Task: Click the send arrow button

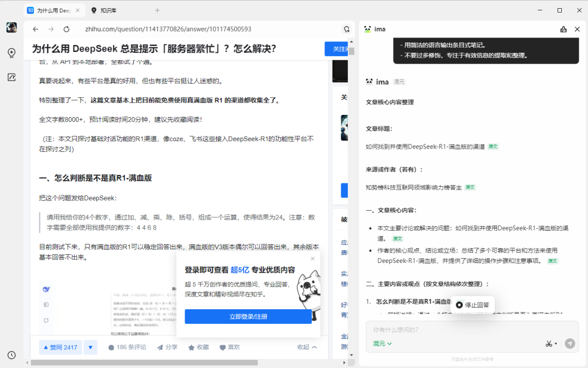Action: 569,344
